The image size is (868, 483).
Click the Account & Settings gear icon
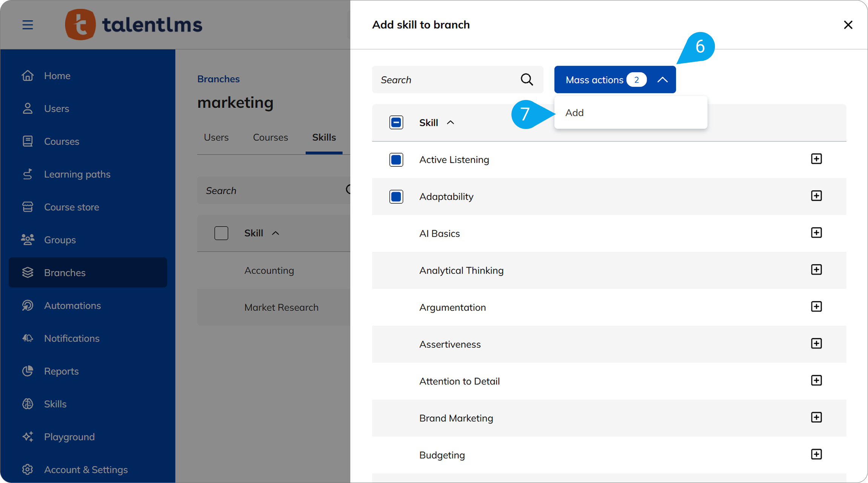(28, 469)
